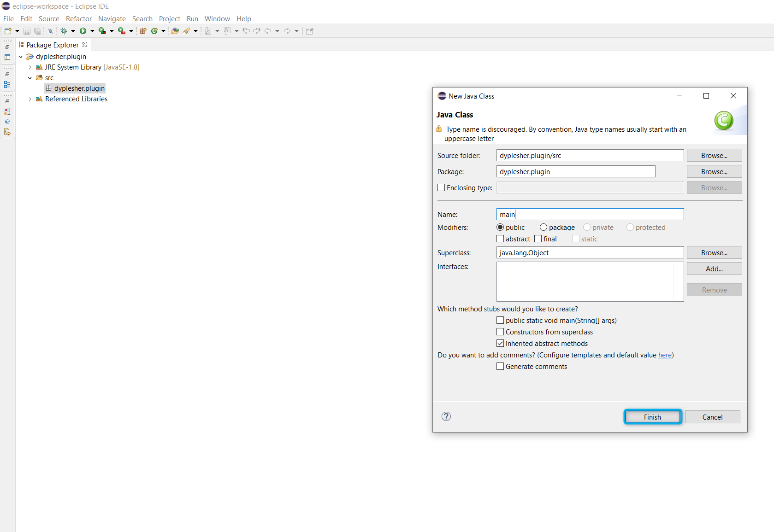Open the Coverage dropdown arrow
Viewport: 774px width, 532px height.
point(112,31)
